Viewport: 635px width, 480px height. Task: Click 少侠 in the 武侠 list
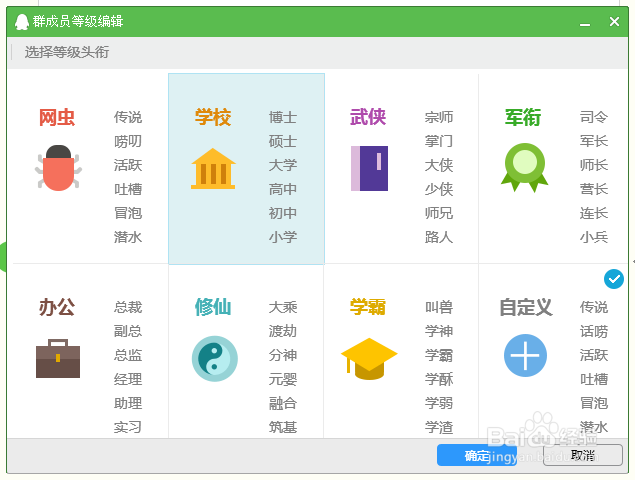click(439, 189)
